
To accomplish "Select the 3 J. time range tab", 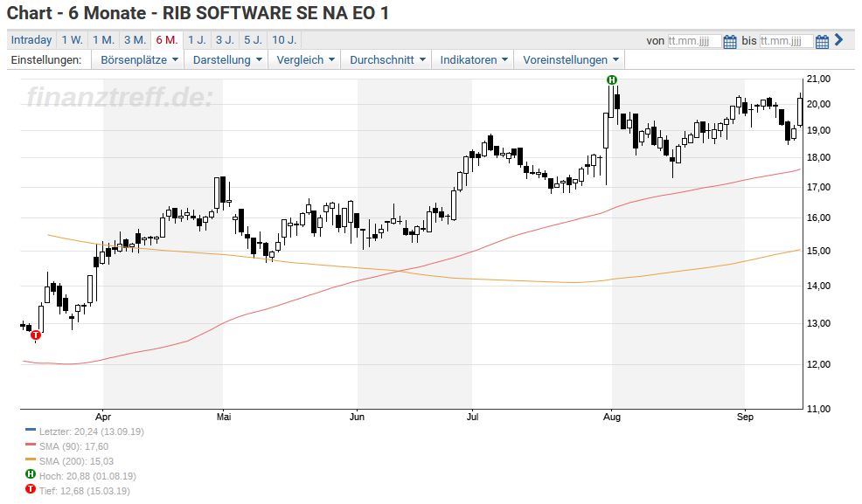I will (225, 40).
